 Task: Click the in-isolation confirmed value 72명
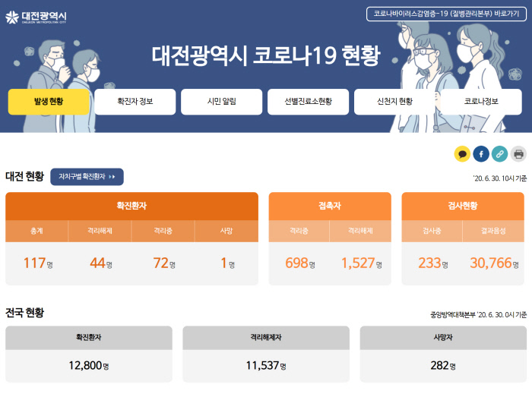(x=164, y=263)
